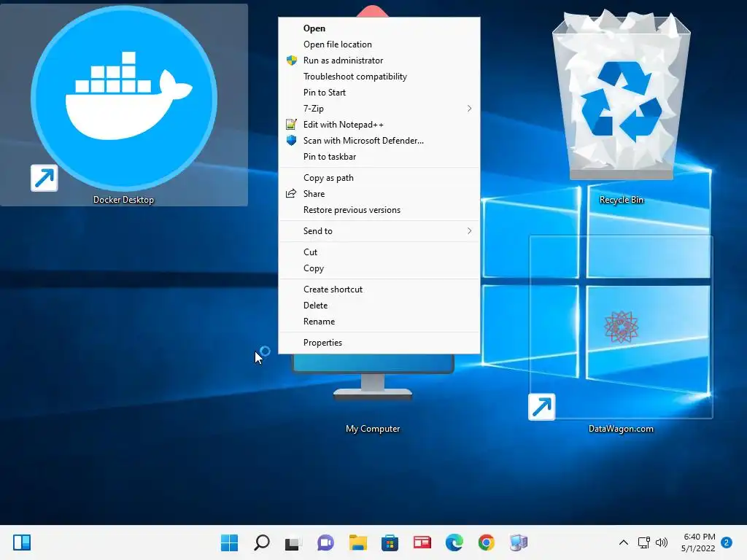Open Properties from the context menu
Screen dimensions: 747x560
coord(379,343)
